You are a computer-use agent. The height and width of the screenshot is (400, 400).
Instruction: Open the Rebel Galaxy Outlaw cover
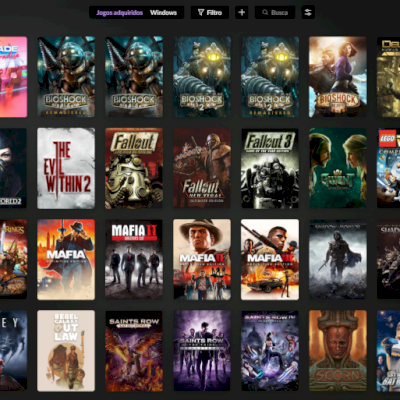pyautogui.click(x=66, y=351)
